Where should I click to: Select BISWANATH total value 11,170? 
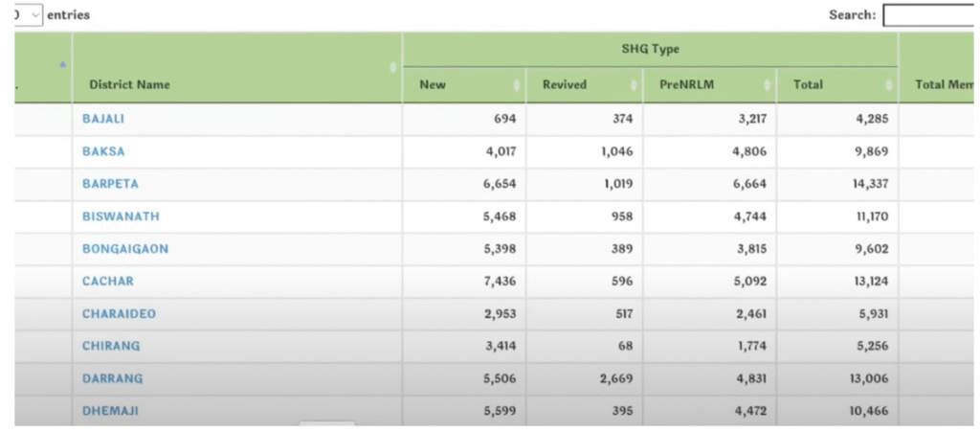(x=871, y=216)
